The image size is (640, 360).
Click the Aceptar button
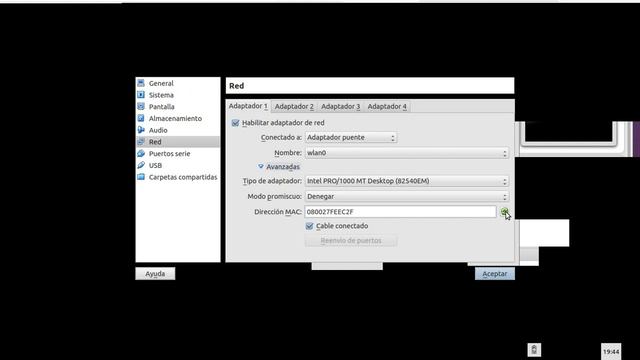tap(495, 274)
